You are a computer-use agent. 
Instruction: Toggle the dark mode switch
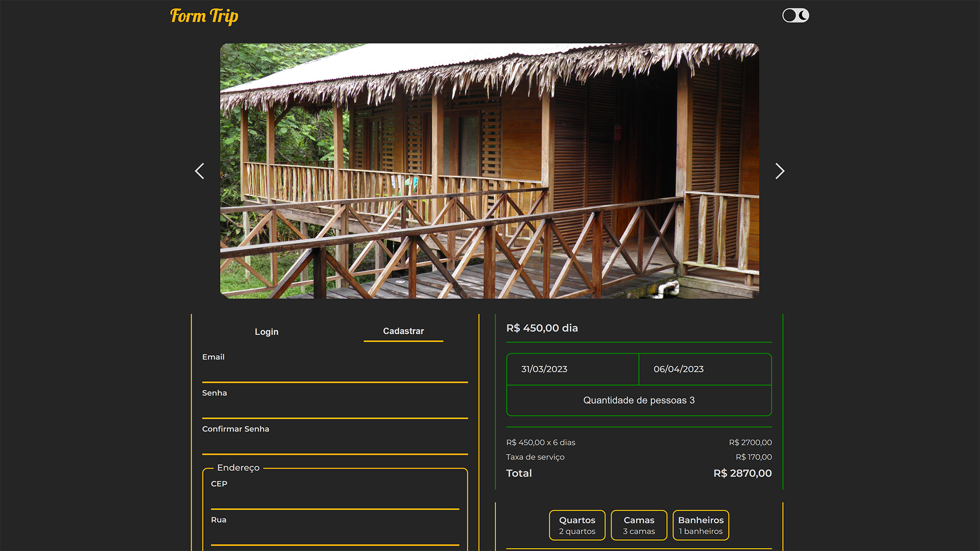point(796,15)
